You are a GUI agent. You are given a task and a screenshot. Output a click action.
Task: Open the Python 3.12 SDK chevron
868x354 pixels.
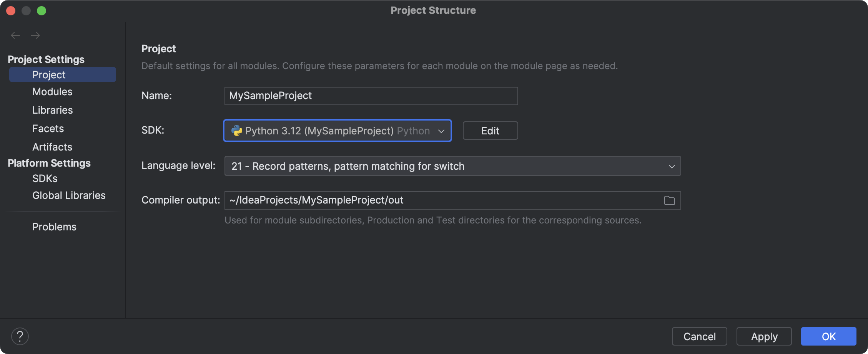click(x=442, y=131)
